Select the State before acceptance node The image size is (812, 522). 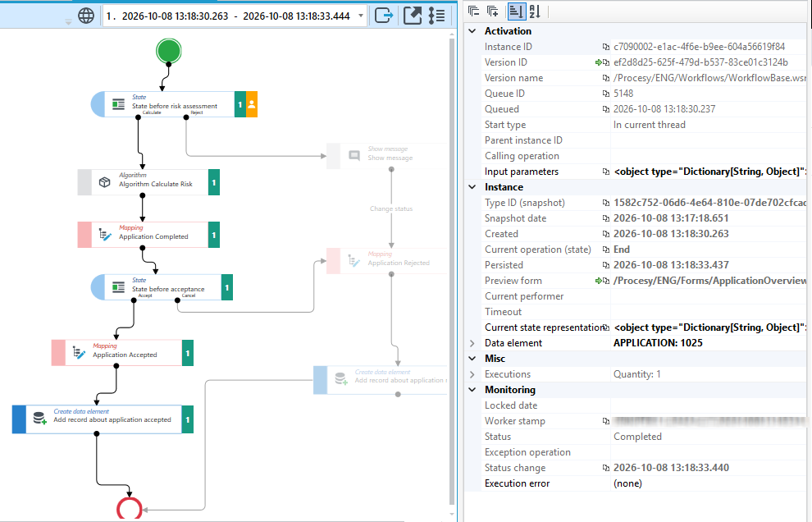(x=162, y=287)
